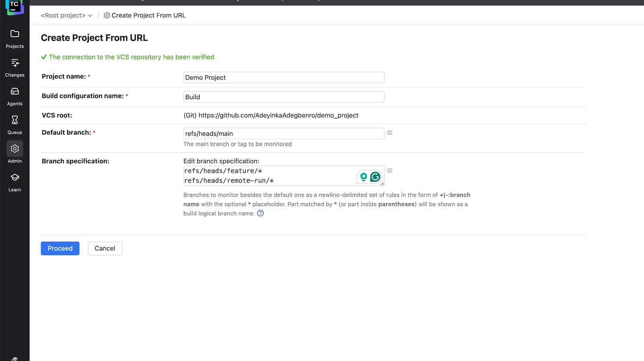Open the Admin gear icon
Viewport: 644px width, 361px height.
[15, 149]
